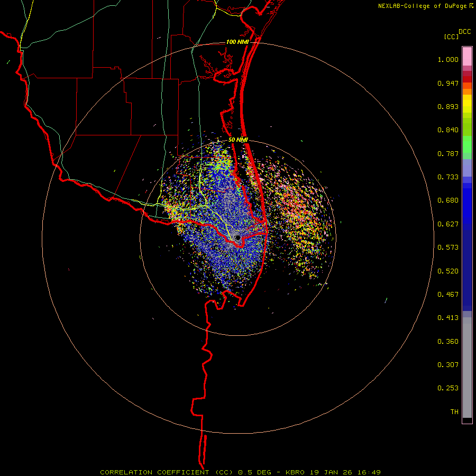Click the 19 JAN 26 date in caption
476x476 pixels.
point(331,472)
